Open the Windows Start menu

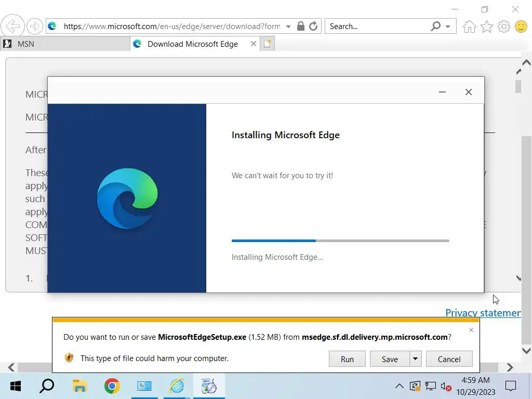[x=15, y=386]
